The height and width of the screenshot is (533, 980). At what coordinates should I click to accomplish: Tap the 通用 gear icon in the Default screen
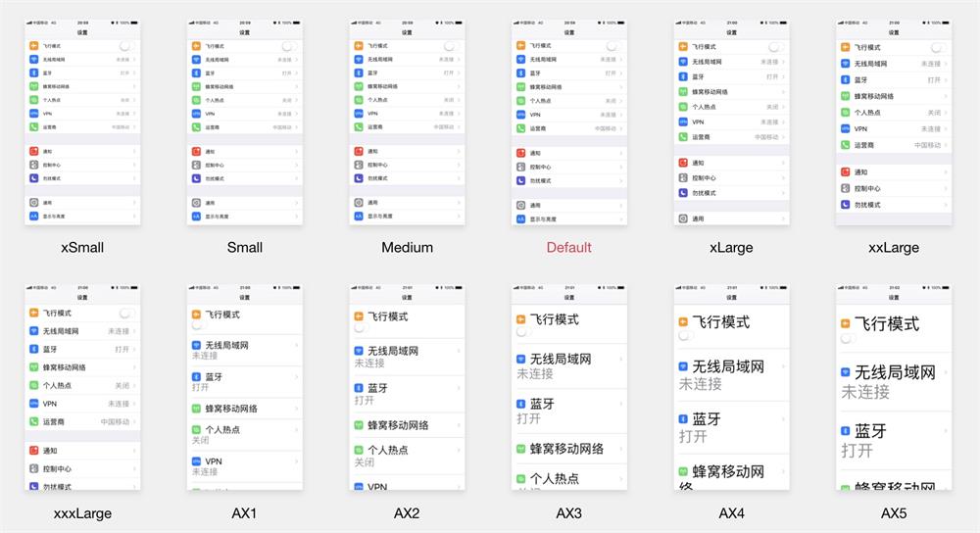click(x=521, y=206)
